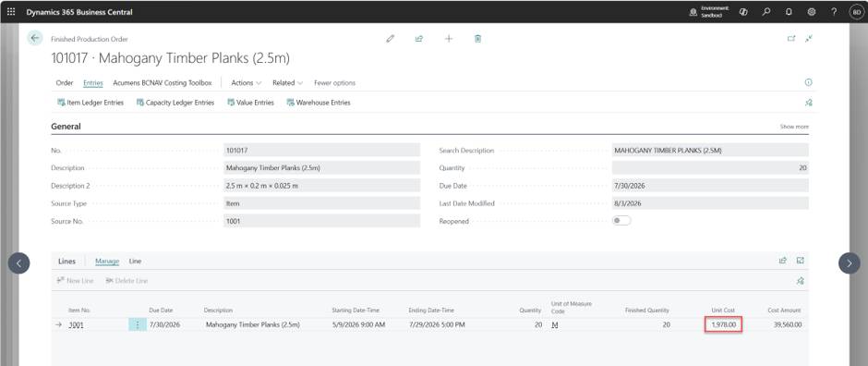Collapse the General section header
The width and height of the screenshot is (868, 366).
coord(66,127)
